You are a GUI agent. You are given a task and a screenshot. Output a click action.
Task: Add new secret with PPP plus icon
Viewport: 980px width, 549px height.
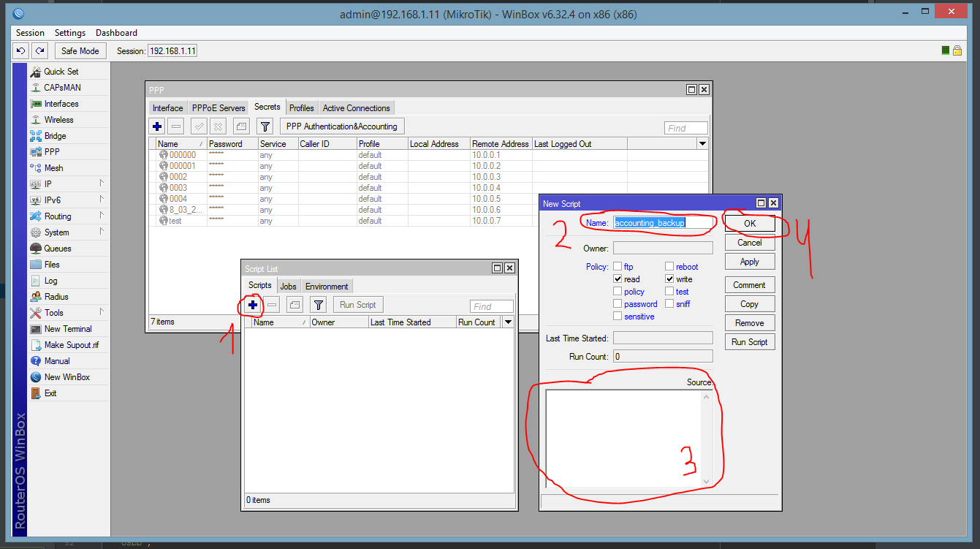[157, 126]
